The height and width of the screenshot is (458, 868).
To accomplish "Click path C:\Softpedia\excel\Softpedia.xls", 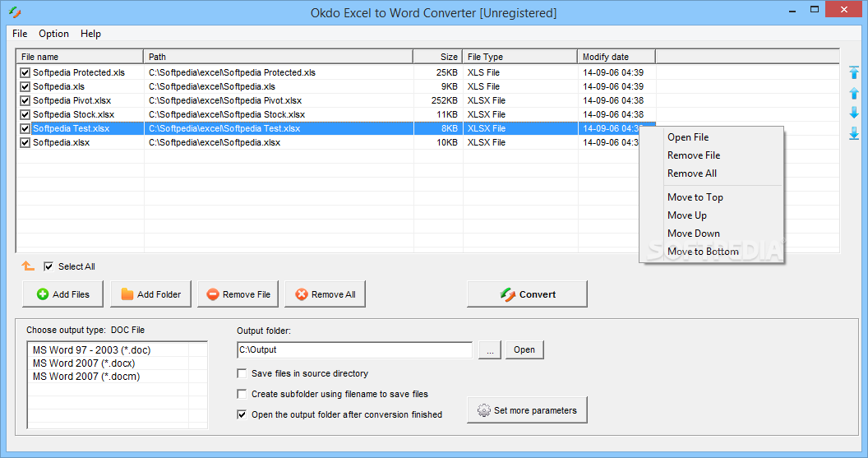I will point(212,86).
